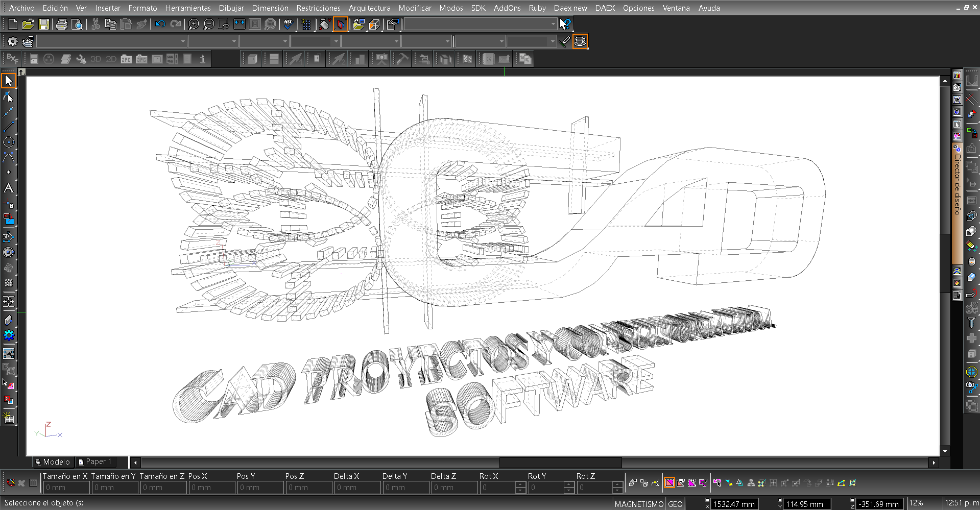
Task: Pick the Line drawing tool
Action: tap(9, 126)
